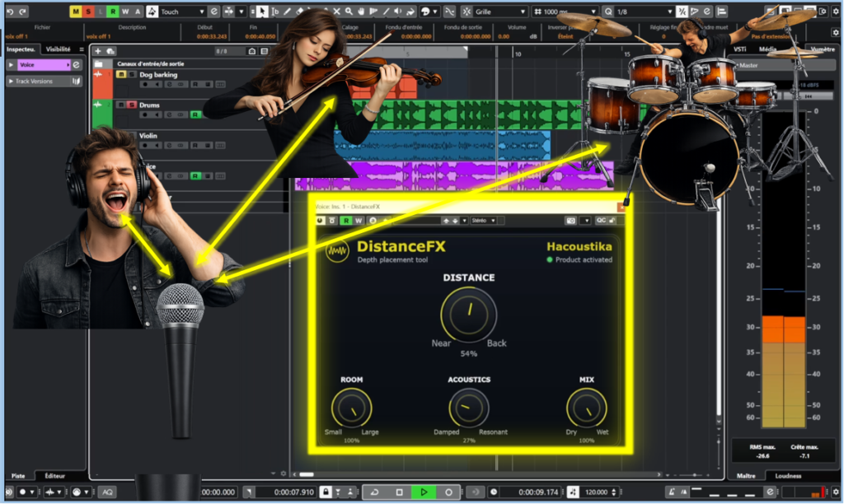Select the Loudness tab
This screenshot has width=844, height=504.
pos(788,475)
